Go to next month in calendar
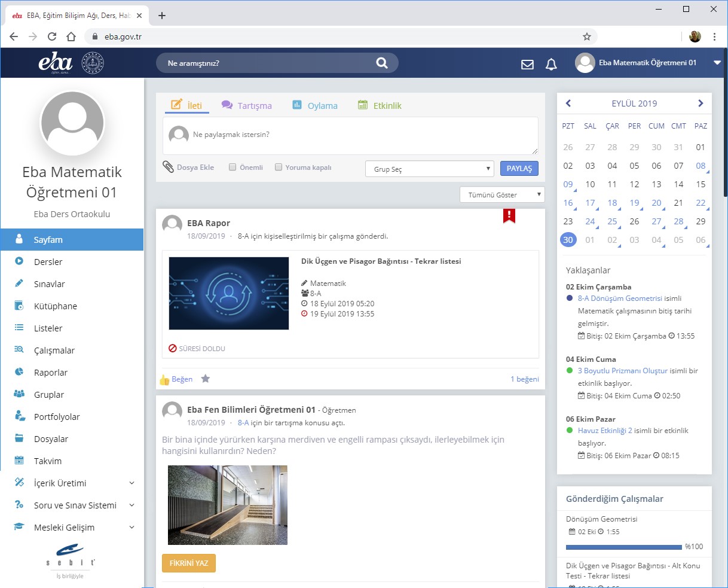Screen dimensions: 728x588 701,103
